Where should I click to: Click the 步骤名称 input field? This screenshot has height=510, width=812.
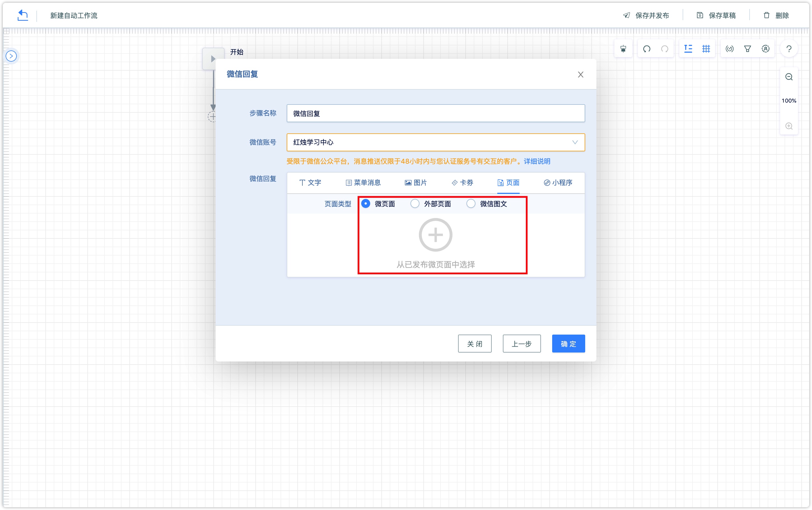tap(435, 113)
